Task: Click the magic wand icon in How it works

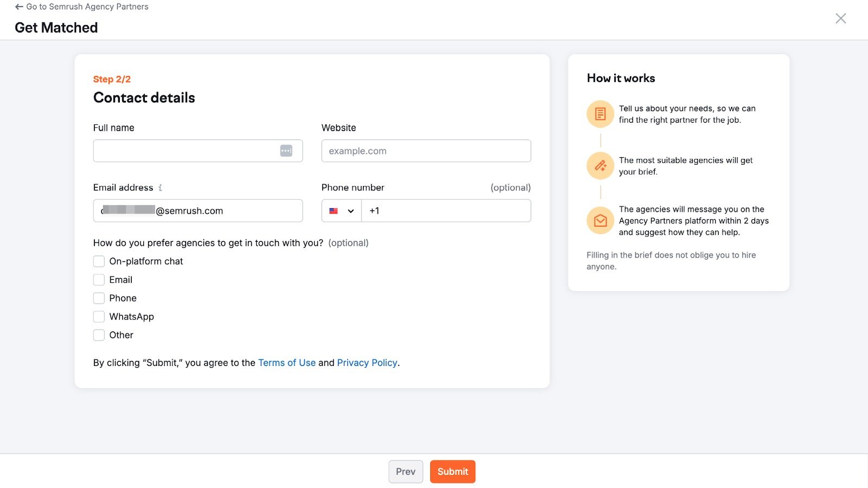Action: pos(600,166)
